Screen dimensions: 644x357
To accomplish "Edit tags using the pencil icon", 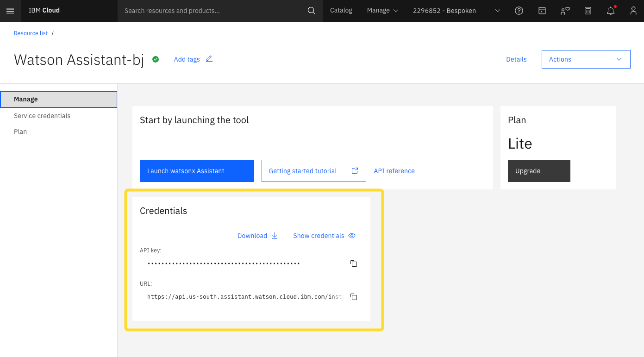I will tap(209, 59).
